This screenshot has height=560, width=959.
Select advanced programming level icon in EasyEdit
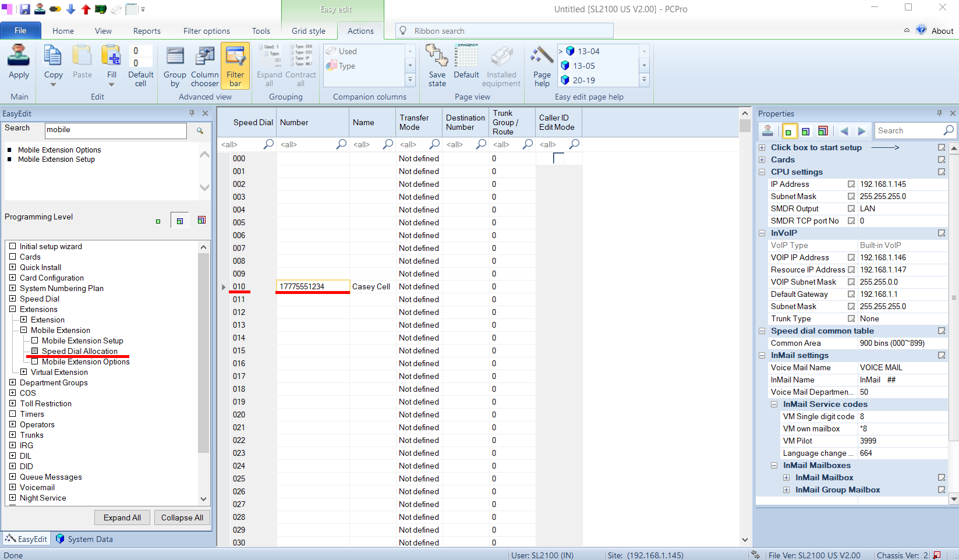click(201, 220)
